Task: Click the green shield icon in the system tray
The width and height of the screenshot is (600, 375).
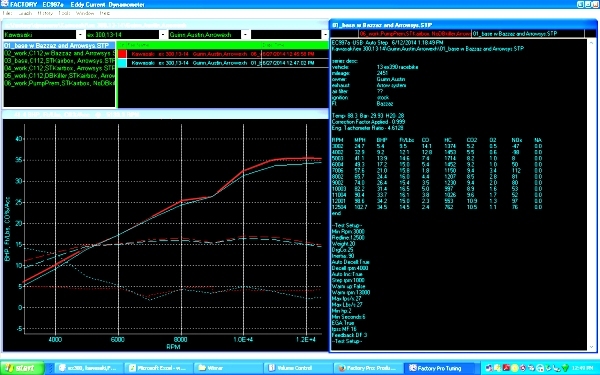Action: pos(566,368)
